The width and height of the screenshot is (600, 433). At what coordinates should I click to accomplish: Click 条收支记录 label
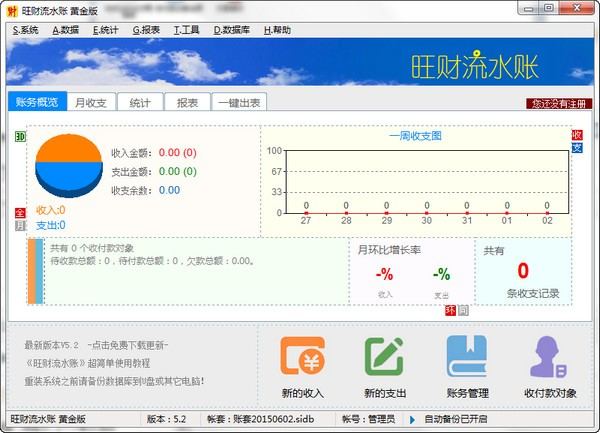pos(533,293)
